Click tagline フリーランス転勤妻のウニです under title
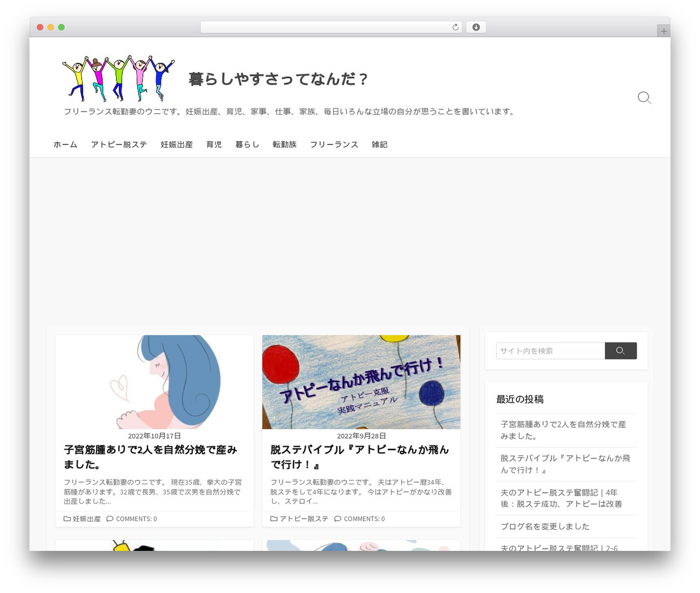 click(x=290, y=112)
